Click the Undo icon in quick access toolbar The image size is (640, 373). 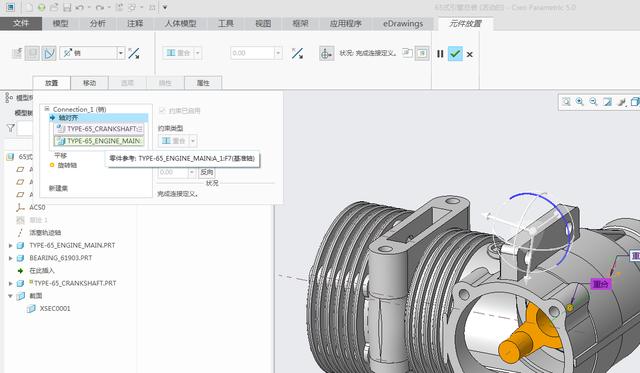(x=80, y=7)
